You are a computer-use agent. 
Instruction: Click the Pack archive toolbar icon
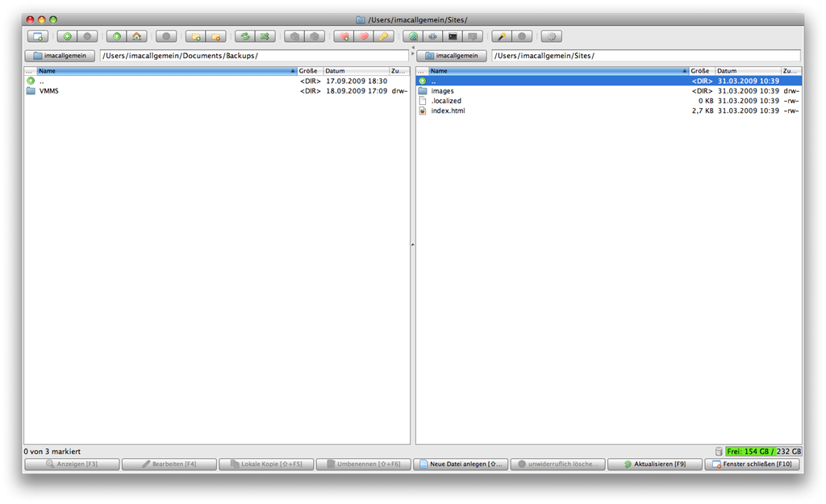click(x=294, y=36)
